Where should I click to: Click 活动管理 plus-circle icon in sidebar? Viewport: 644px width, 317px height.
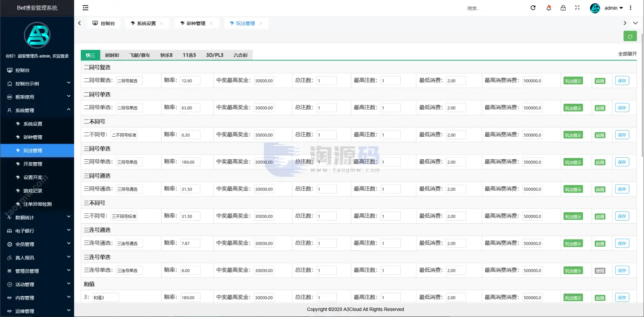click(10, 284)
